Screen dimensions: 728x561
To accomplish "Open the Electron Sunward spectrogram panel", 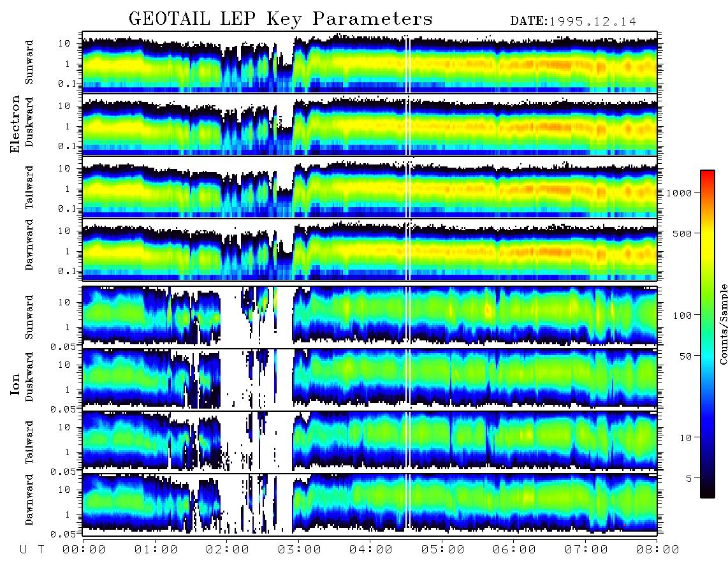I will tap(370, 62).
